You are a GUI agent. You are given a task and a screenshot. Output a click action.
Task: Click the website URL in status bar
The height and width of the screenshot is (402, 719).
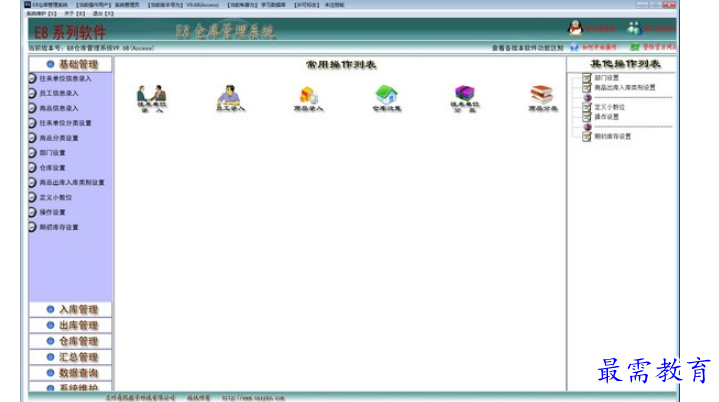point(253,397)
